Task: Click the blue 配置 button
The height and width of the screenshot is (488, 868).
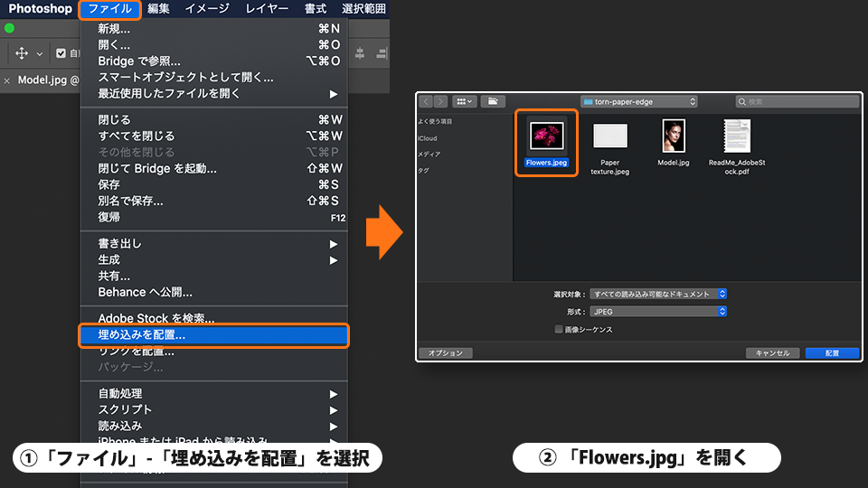Action: tap(832, 353)
